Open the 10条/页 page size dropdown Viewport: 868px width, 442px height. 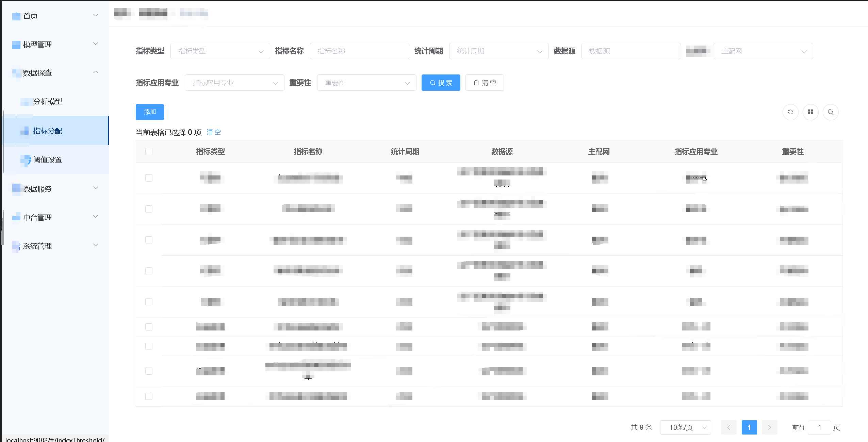(x=686, y=427)
